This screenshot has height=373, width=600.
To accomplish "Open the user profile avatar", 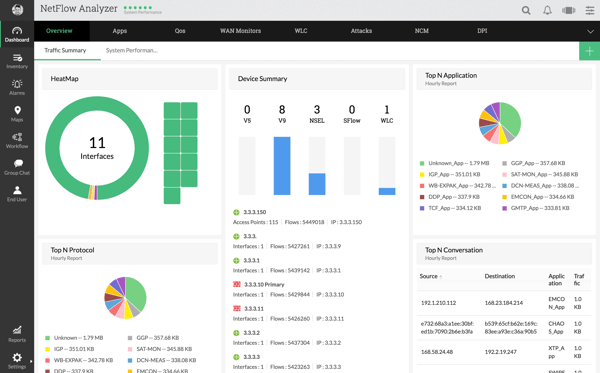I will coord(17,10).
